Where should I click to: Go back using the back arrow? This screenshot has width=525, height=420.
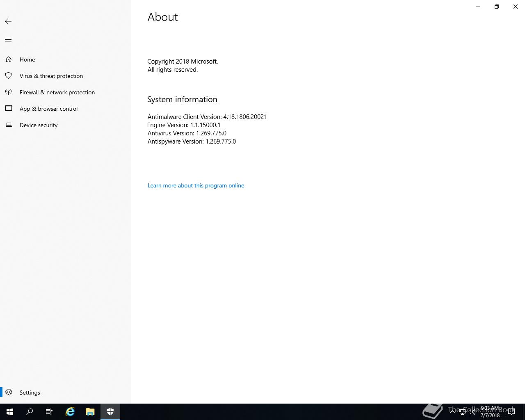(x=8, y=21)
